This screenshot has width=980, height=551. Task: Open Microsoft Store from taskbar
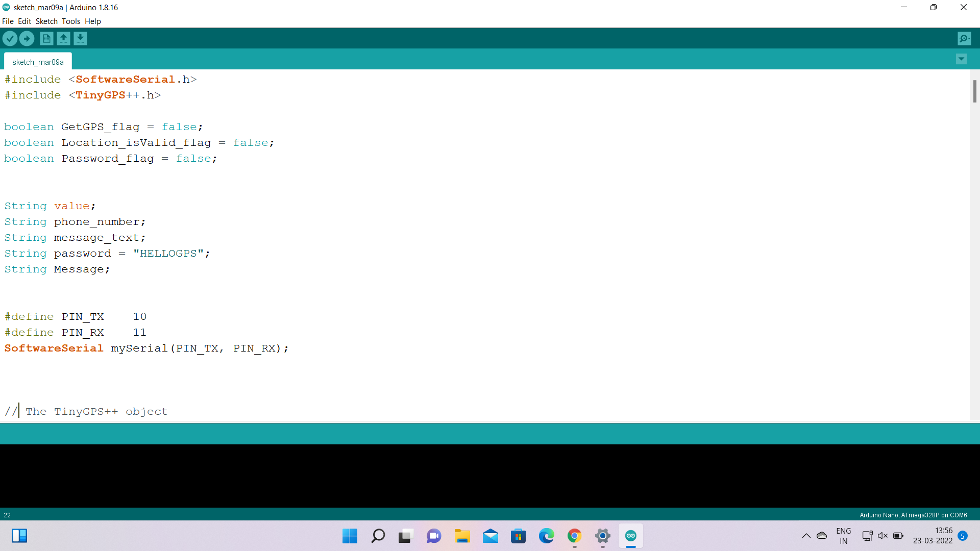pos(519,536)
